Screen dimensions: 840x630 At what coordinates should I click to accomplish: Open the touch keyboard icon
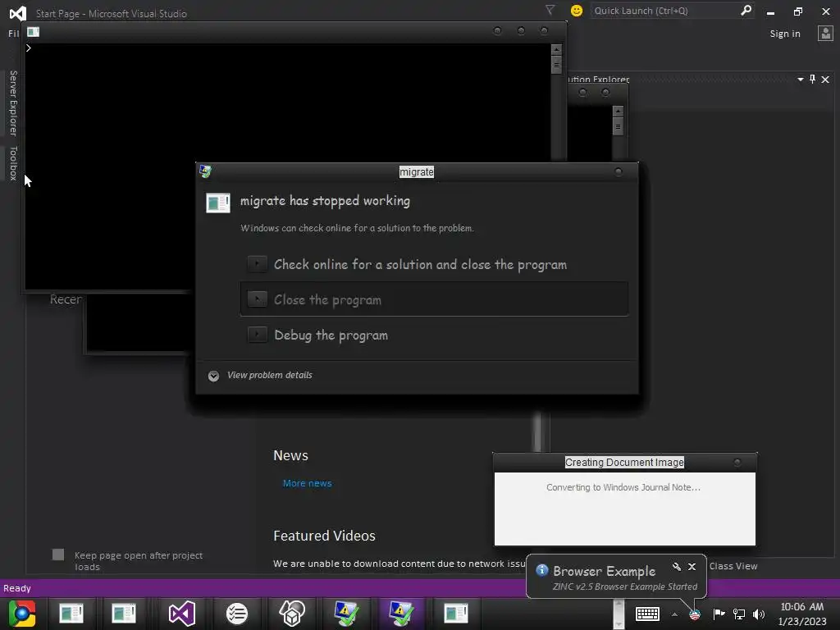point(647,614)
